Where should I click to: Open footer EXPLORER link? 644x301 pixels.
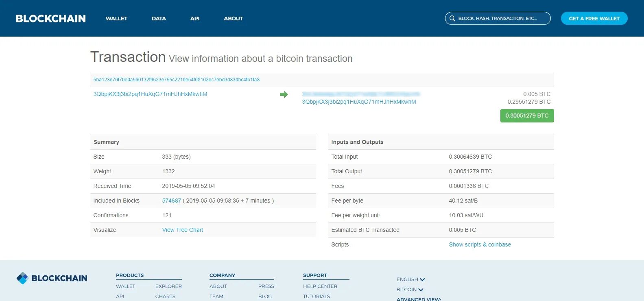tap(168, 286)
